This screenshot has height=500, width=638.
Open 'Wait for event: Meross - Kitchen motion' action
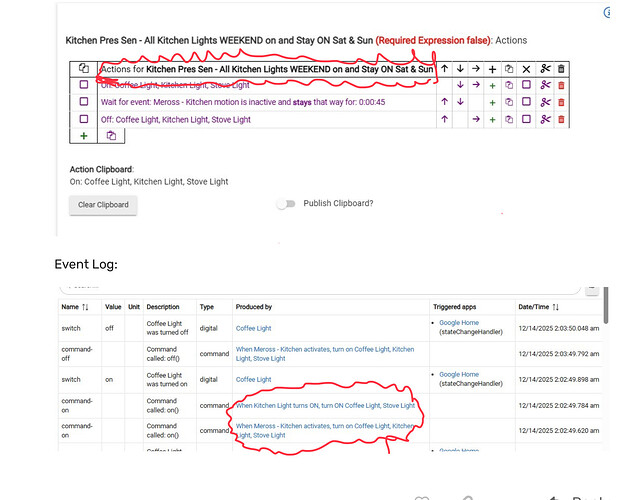[243, 102]
